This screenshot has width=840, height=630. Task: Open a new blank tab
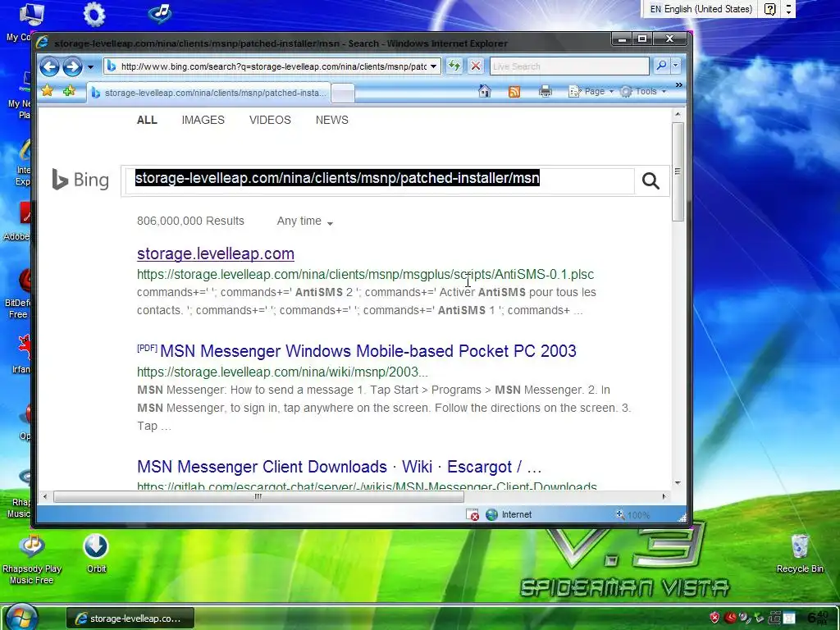point(343,93)
